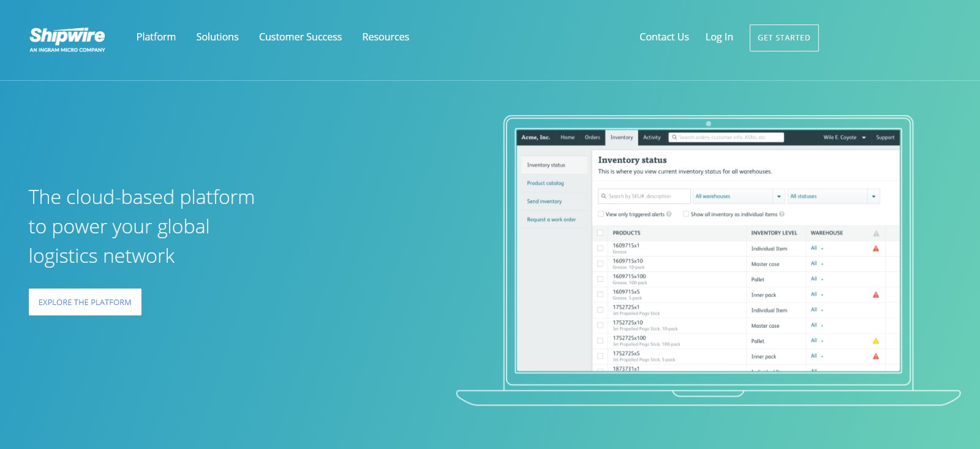Check the box for product 1609715x10
Viewport: 980px width, 449px height.
pyautogui.click(x=600, y=264)
